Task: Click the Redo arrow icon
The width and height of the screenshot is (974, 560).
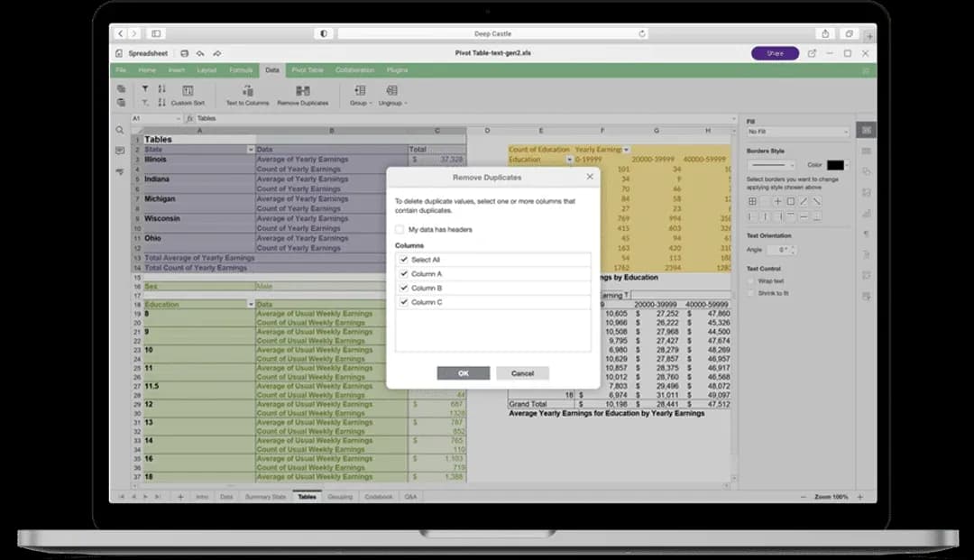Action: (x=216, y=53)
